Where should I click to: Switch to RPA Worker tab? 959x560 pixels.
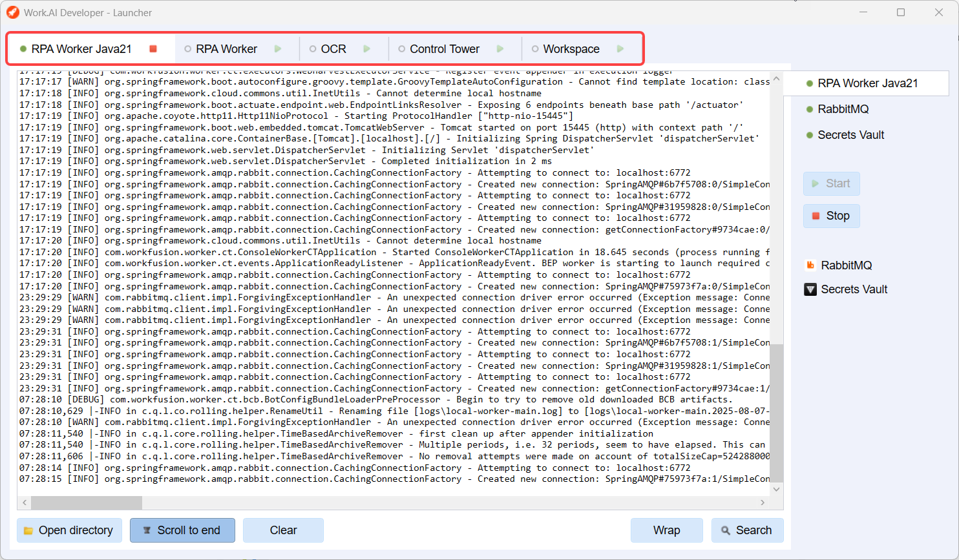pos(226,49)
